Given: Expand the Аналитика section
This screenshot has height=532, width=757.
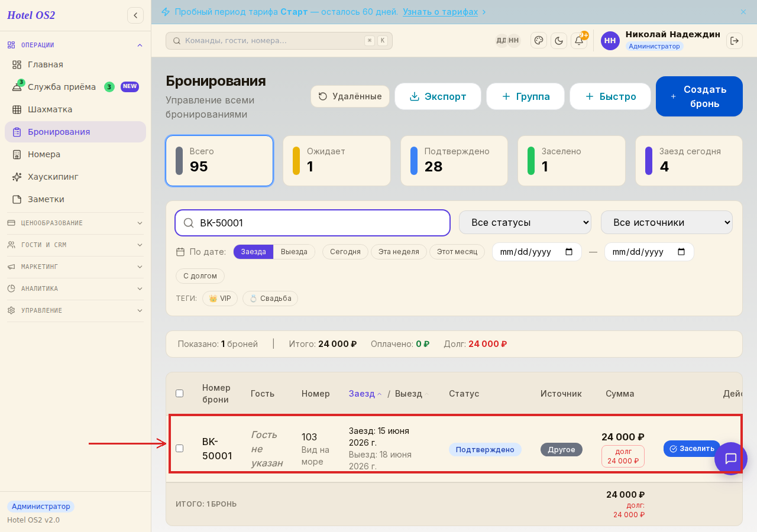Looking at the screenshot, I should click(75, 288).
